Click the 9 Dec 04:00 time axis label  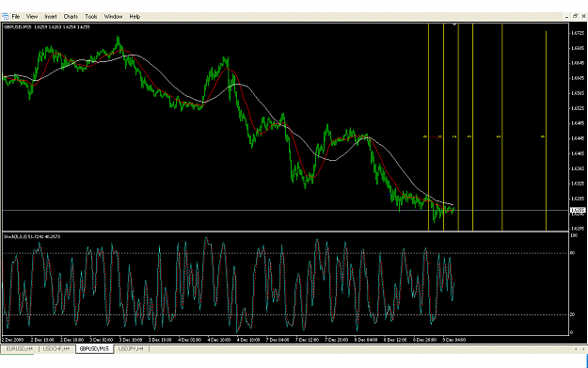(x=454, y=340)
